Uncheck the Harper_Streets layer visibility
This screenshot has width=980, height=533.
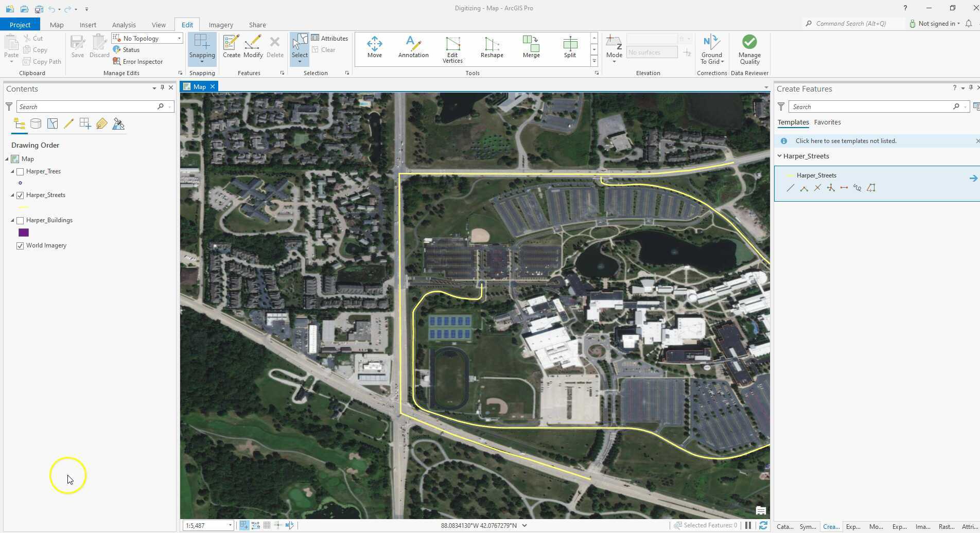(21, 196)
